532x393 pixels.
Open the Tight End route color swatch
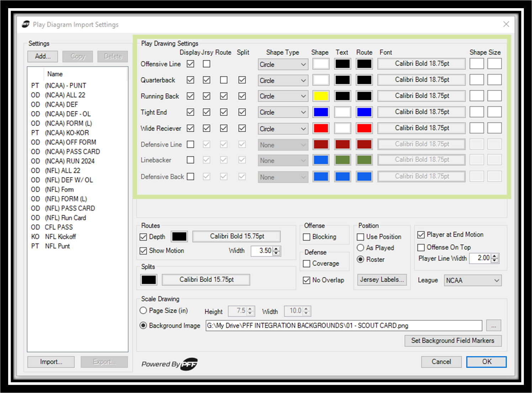(x=364, y=112)
